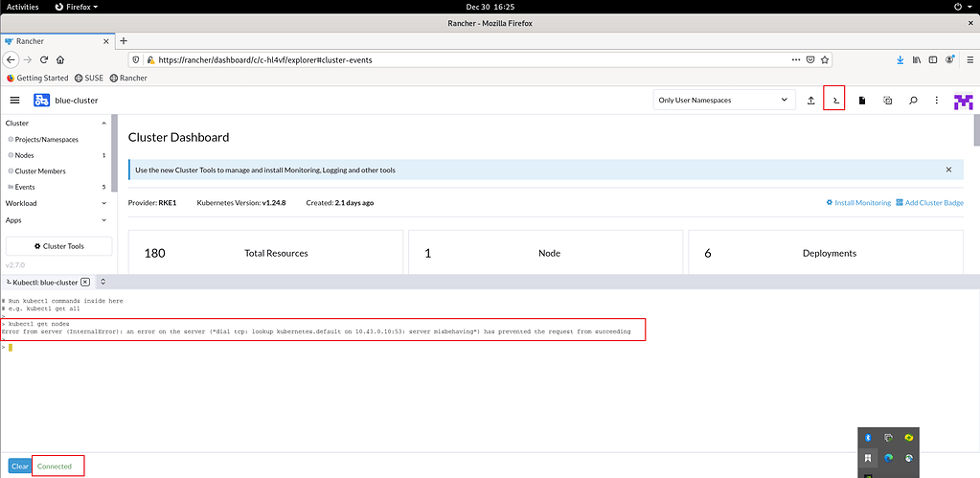Viewport: 980px width, 478px height.
Task: Expand the Workload sidebar section
Action: (103, 203)
